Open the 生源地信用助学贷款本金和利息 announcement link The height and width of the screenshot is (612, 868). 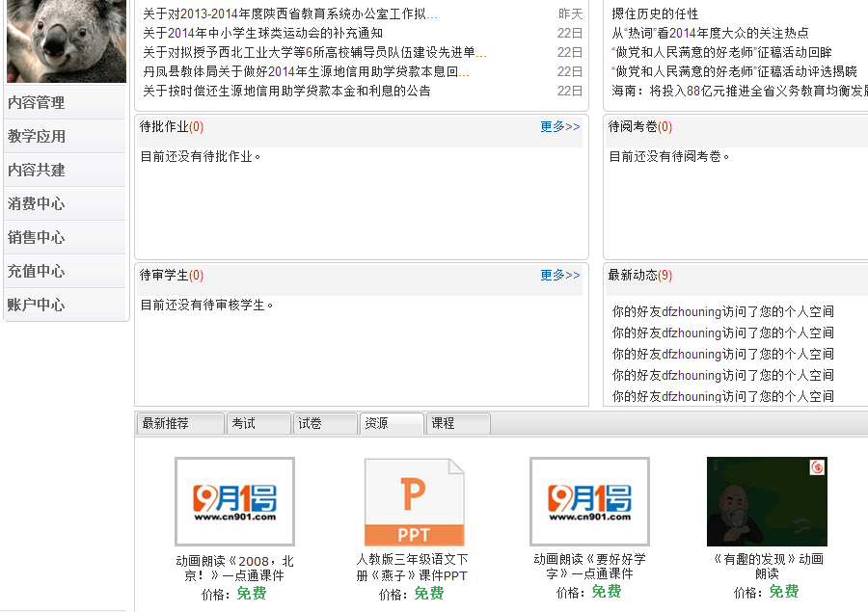286,91
